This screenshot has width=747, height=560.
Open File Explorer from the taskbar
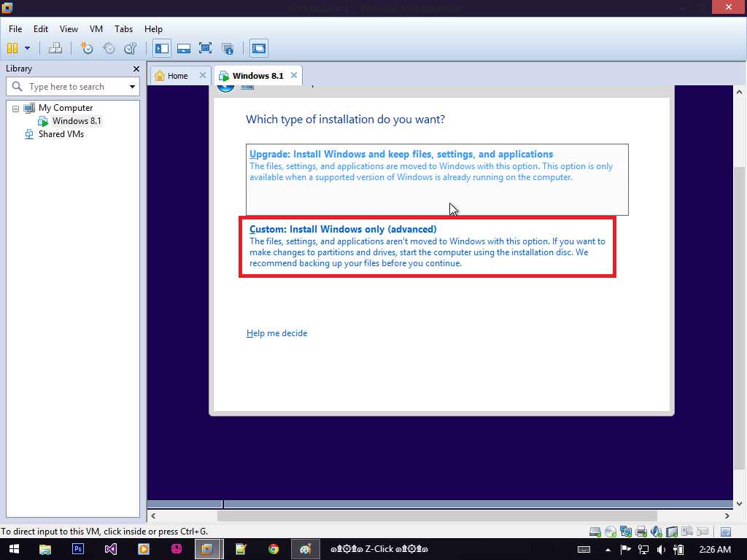[x=44, y=549]
